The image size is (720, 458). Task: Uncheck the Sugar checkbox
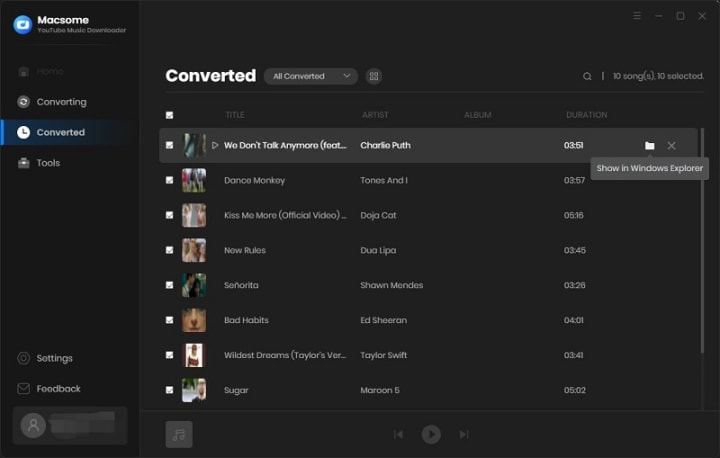point(169,390)
